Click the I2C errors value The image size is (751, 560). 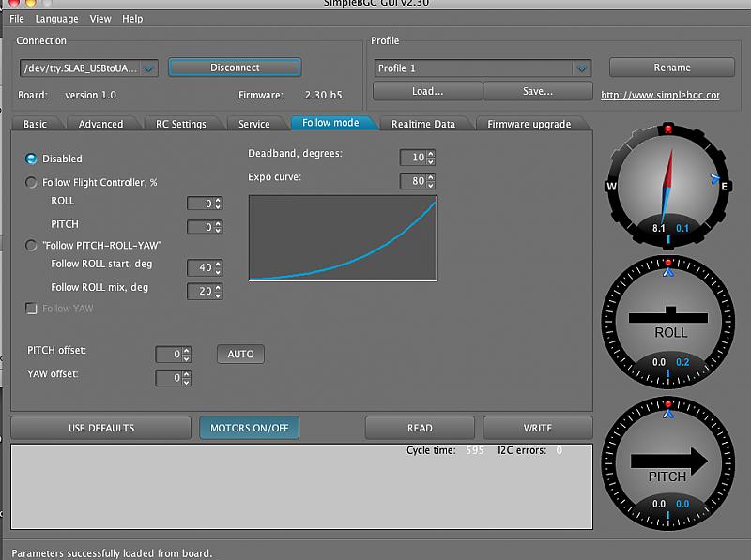(x=559, y=450)
